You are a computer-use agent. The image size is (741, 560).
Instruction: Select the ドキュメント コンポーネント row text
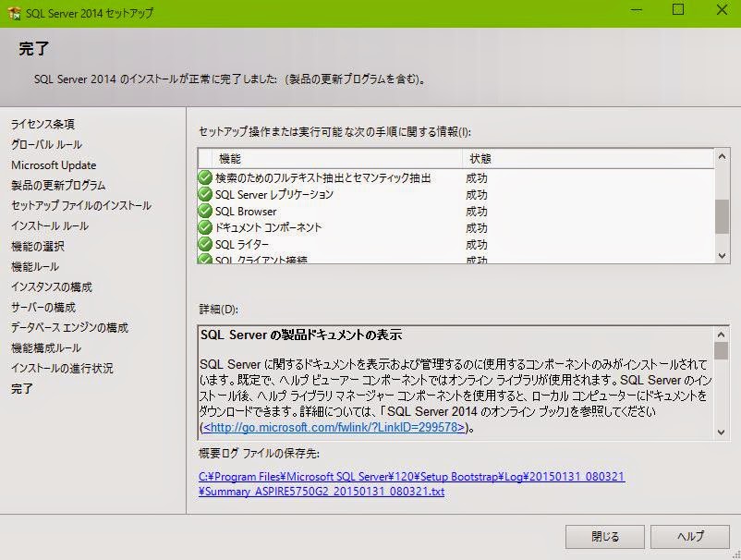point(268,227)
